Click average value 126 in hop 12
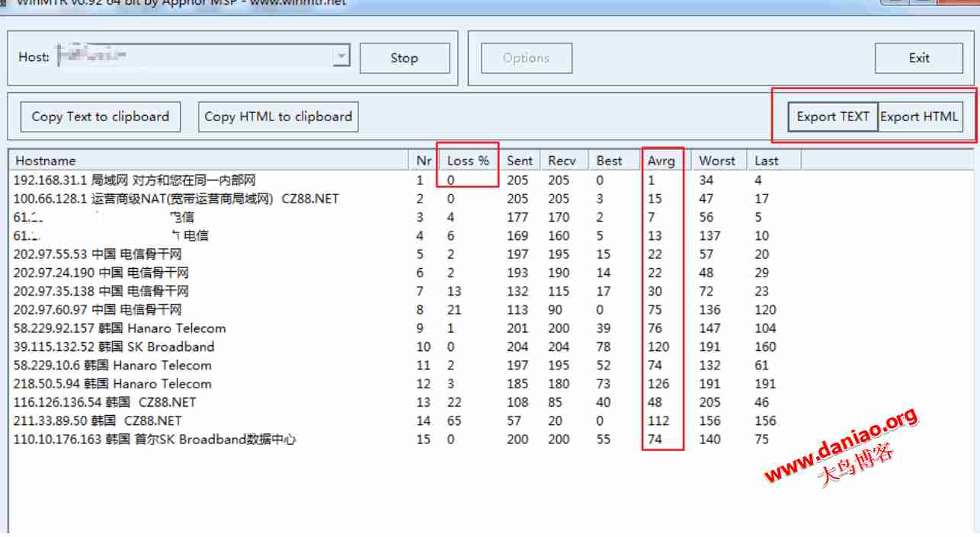 tap(658, 384)
